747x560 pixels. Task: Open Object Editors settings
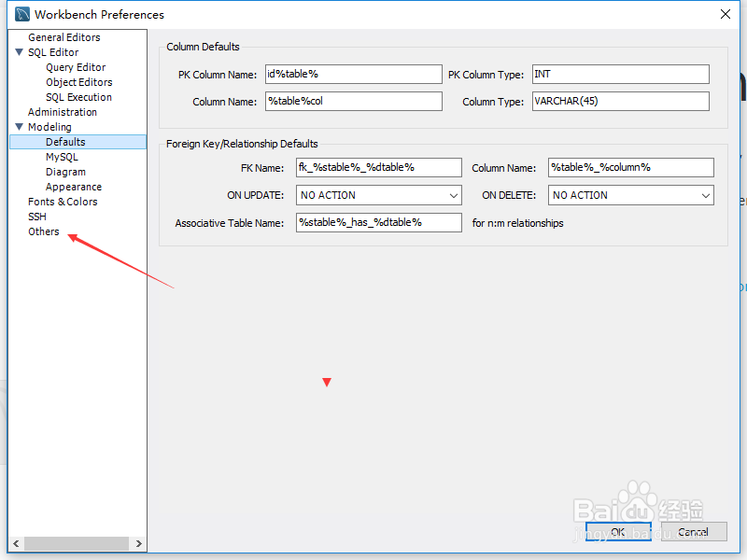[79, 82]
